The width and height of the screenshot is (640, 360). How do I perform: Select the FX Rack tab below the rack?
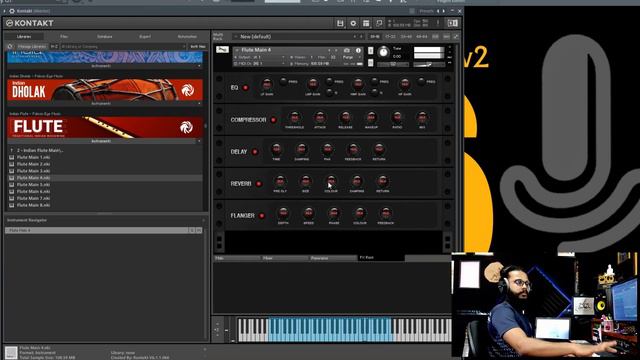click(380, 258)
